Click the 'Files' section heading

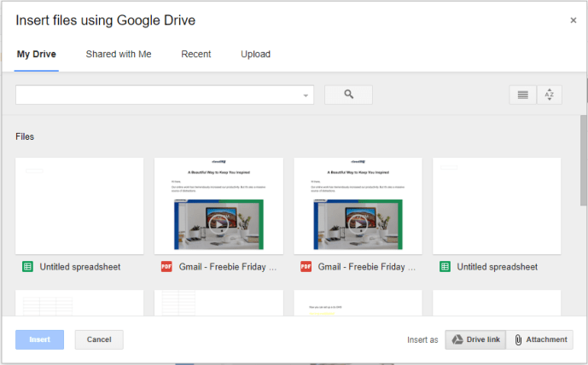[x=25, y=136]
